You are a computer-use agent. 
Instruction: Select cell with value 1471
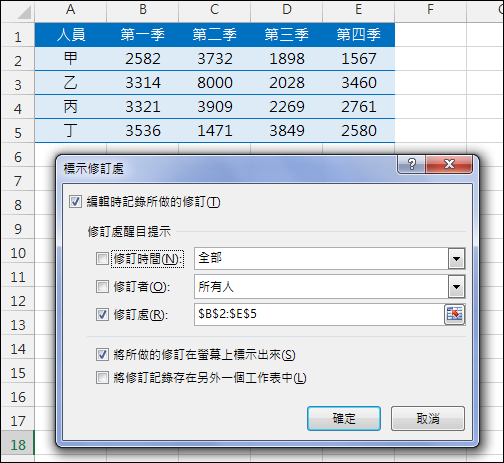pos(215,131)
